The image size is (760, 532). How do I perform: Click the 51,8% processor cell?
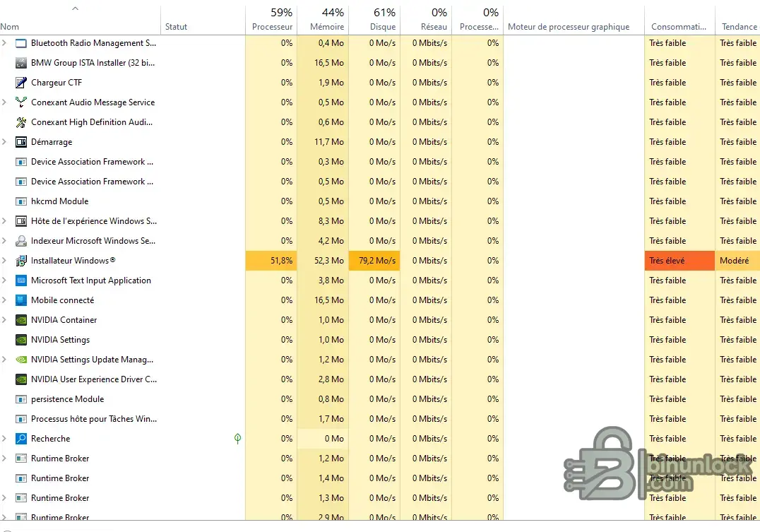271,261
